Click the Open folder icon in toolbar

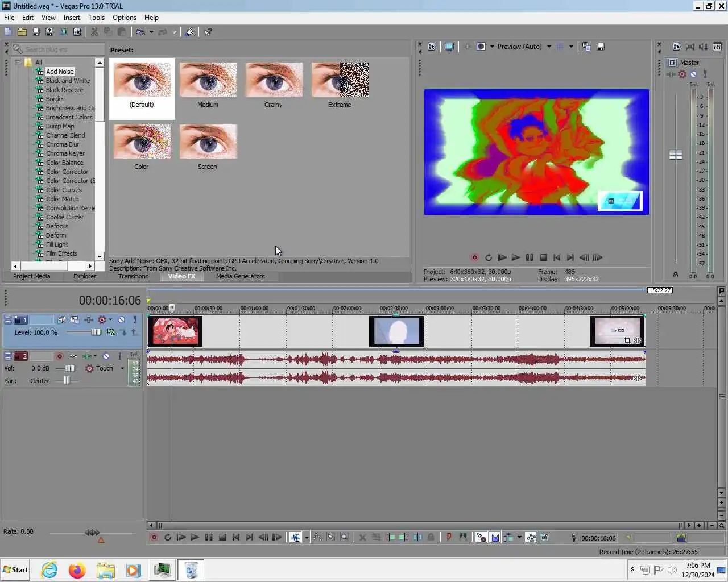coord(22,32)
